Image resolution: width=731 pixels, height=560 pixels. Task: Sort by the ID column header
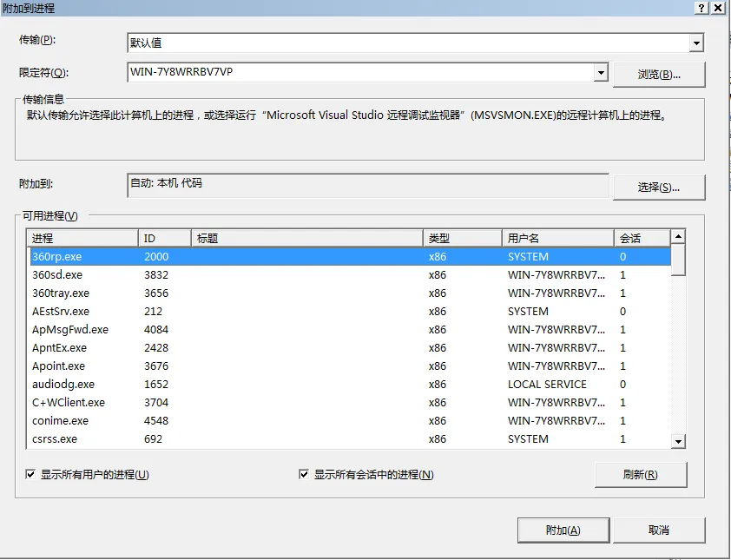pos(165,238)
